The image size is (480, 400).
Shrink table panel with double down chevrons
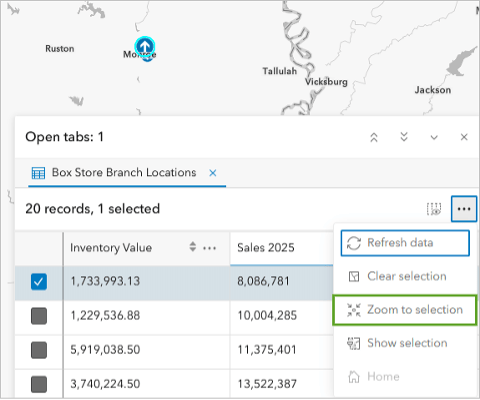[404, 137]
